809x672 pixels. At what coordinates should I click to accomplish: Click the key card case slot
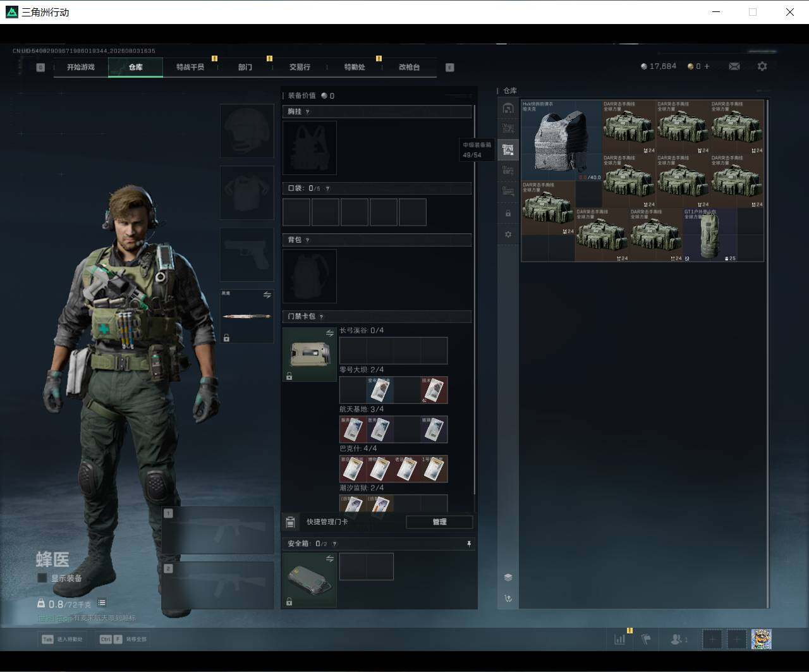coord(310,355)
